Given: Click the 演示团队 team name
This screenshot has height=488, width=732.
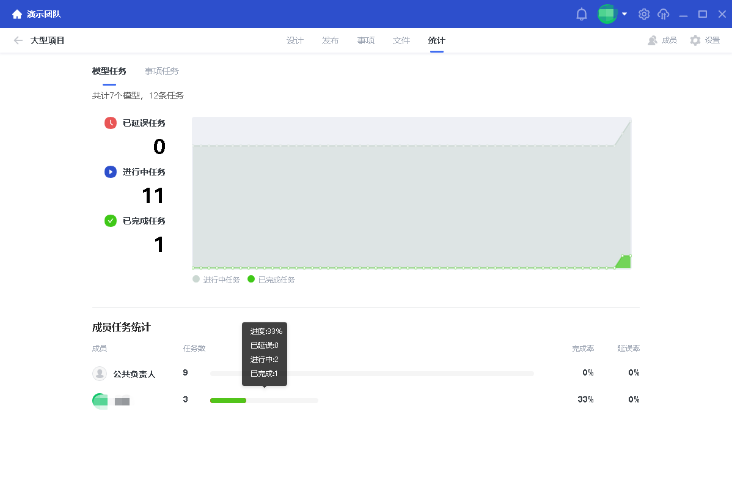Looking at the screenshot, I should 43,14.
